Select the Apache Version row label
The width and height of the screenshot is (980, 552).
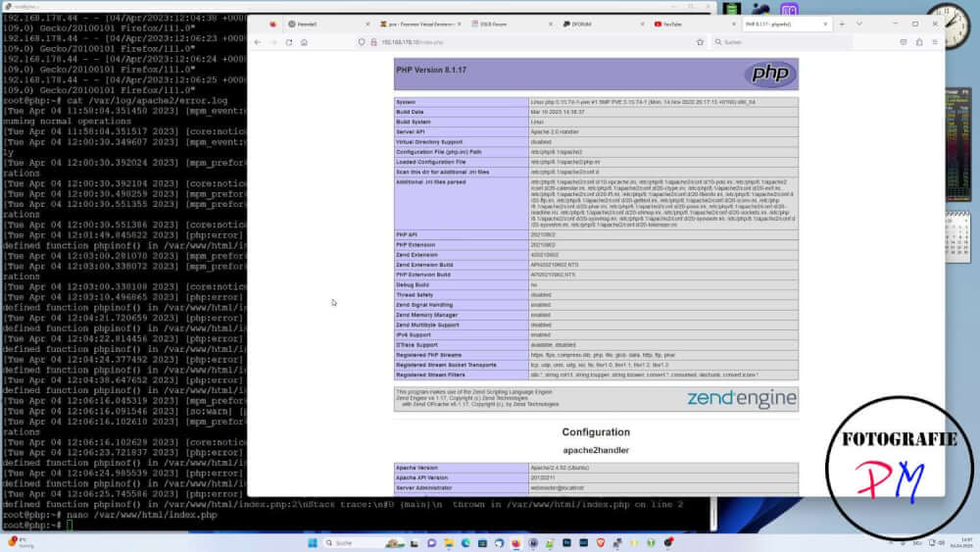coord(416,468)
